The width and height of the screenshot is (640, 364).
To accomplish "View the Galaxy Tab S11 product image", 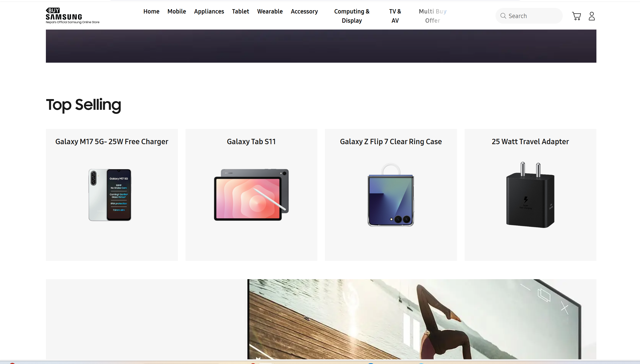I will [251, 195].
